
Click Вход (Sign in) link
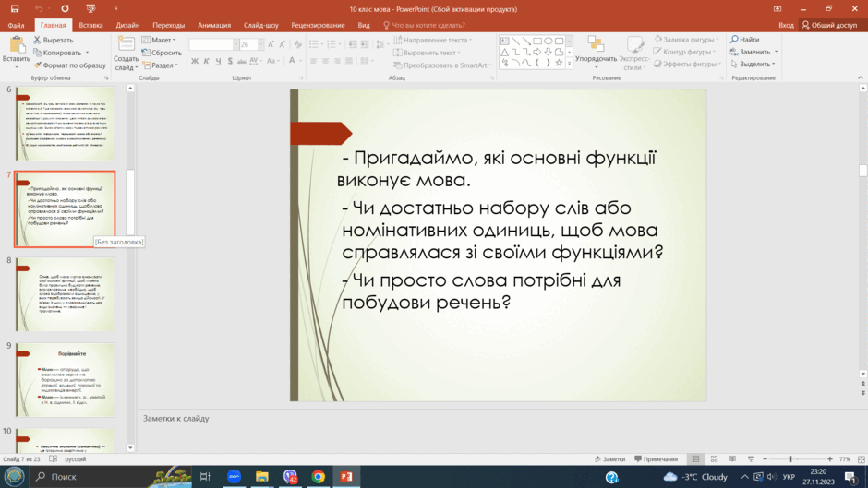point(786,25)
